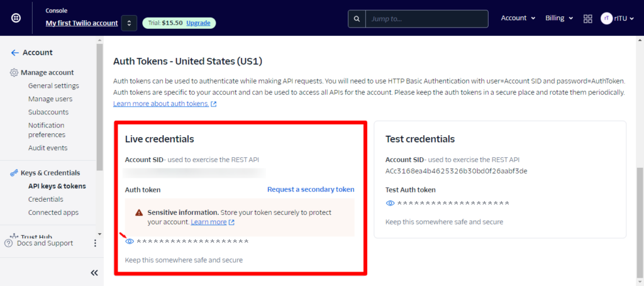This screenshot has height=286, width=644.
Task: Reveal the live Auth token
Action: click(x=130, y=241)
